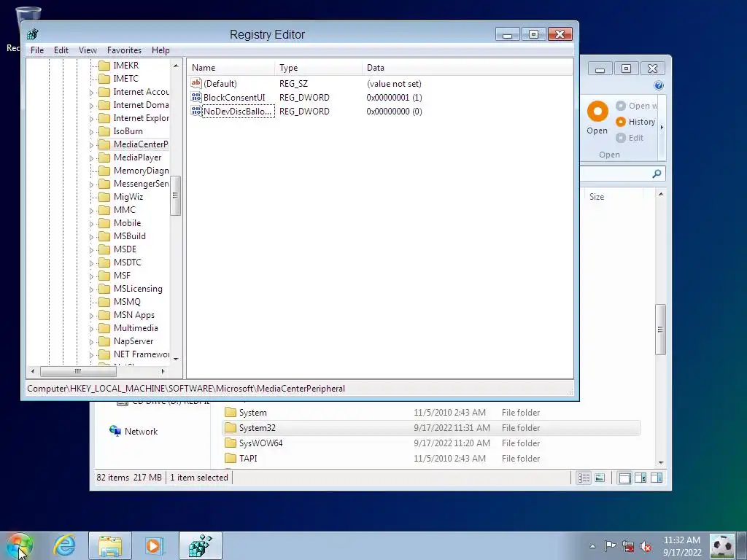Screen dimensions: 747x560
Task: Select the IMETC folder icon
Action: (x=104, y=79)
